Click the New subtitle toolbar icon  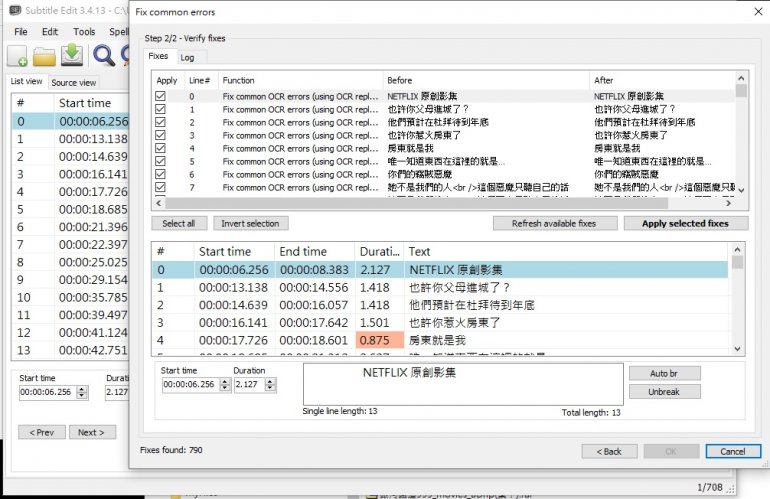pyautogui.click(x=17, y=55)
